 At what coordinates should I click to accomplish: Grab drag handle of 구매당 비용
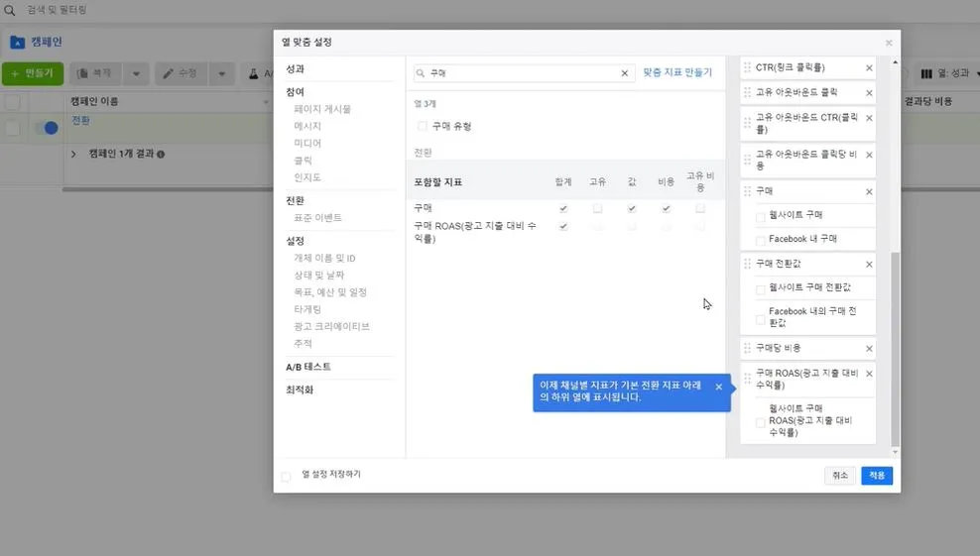(748, 348)
